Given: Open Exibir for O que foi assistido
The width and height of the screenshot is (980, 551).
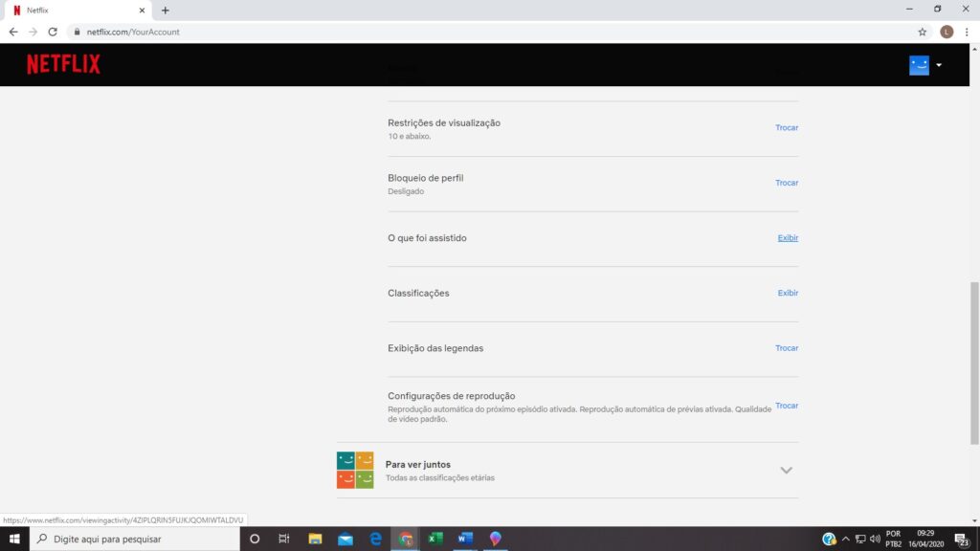Looking at the screenshot, I should (x=788, y=237).
